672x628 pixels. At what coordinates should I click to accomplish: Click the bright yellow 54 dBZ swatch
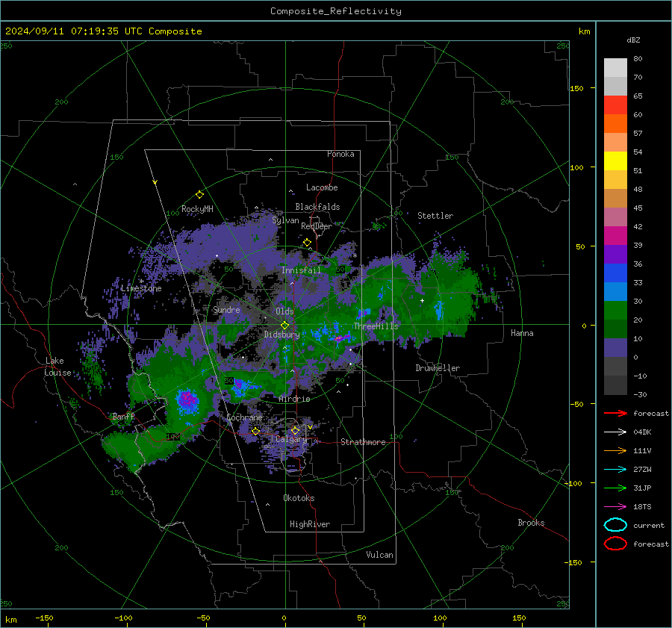pos(615,161)
